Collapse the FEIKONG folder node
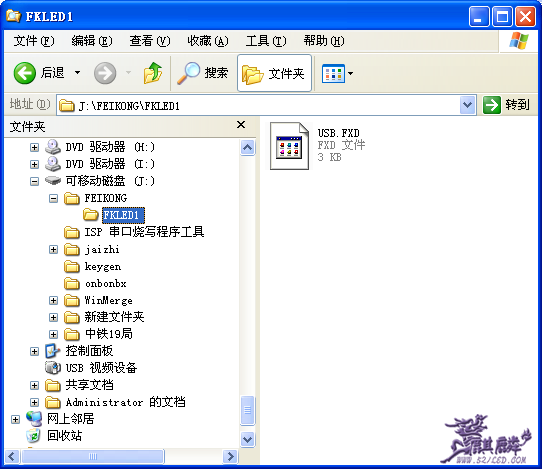The height and width of the screenshot is (469, 542). [x=53, y=198]
